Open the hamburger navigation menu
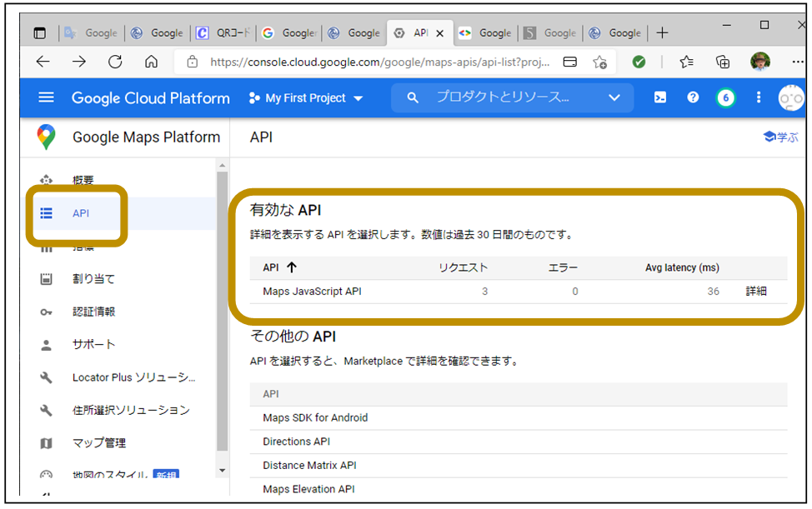The height and width of the screenshot is (509, 812). tap(47, 97)
